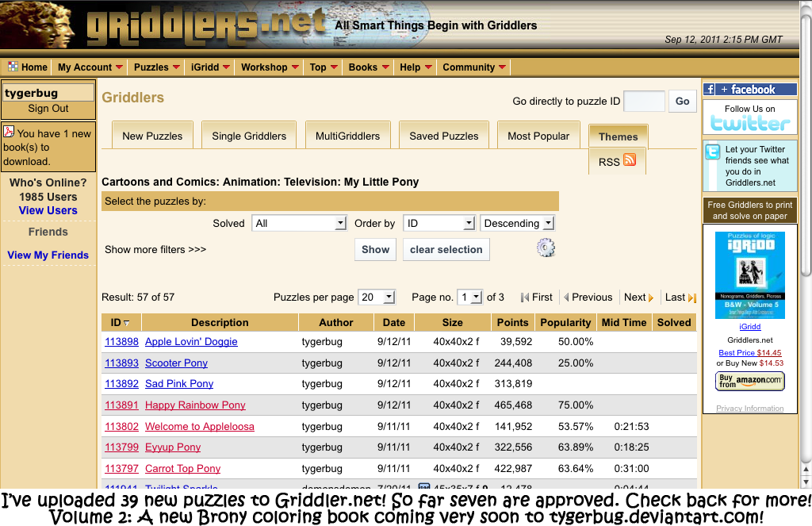This screenshot has width=812, height=526.
Task: Open the Top menu
Action: (x=324, y=67)
